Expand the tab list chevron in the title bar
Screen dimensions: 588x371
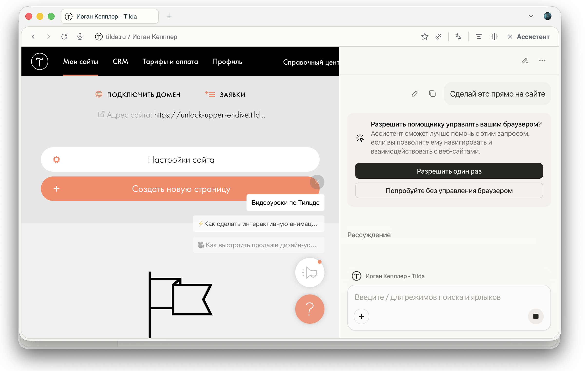(x=531, y=16)
